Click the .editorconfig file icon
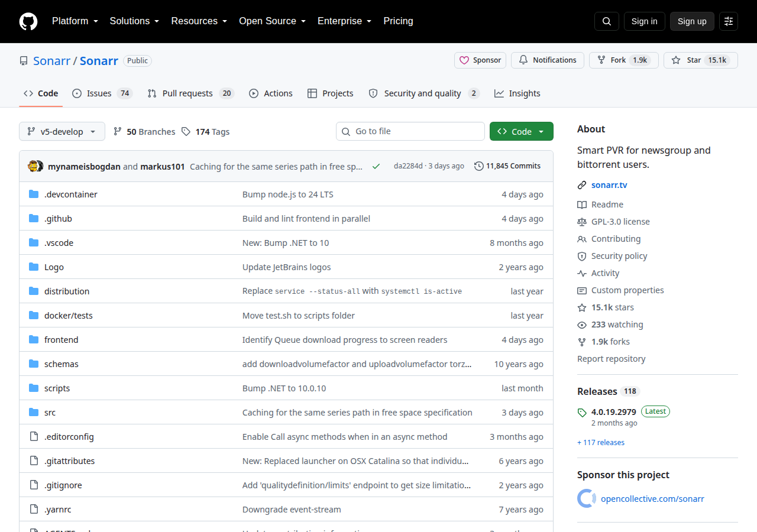Screen dimensions: 757x532 click(34, 437)
